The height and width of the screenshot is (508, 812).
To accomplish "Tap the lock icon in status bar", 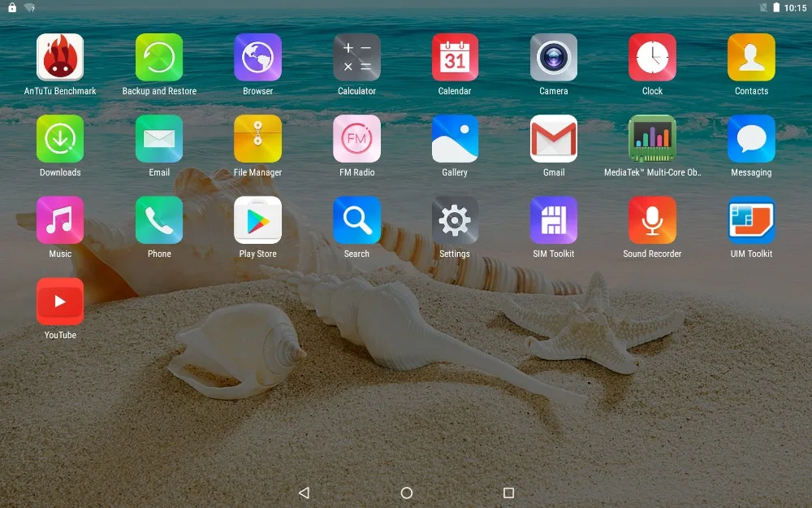I will (x=12, y=7).
